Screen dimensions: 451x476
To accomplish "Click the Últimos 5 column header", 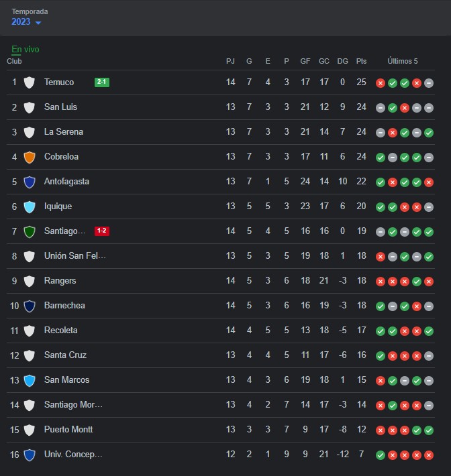I will click(x=403, y=61).
